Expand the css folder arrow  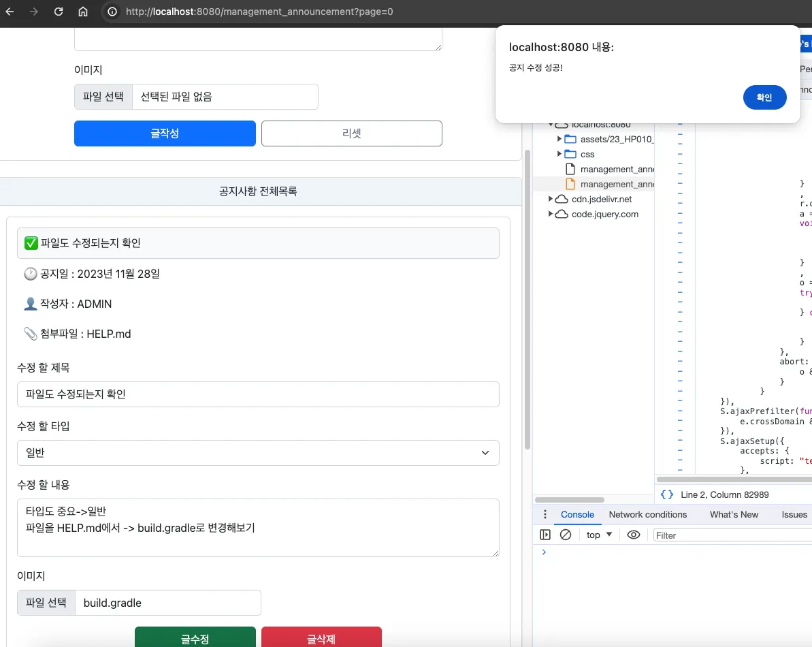tap(559, 154)
